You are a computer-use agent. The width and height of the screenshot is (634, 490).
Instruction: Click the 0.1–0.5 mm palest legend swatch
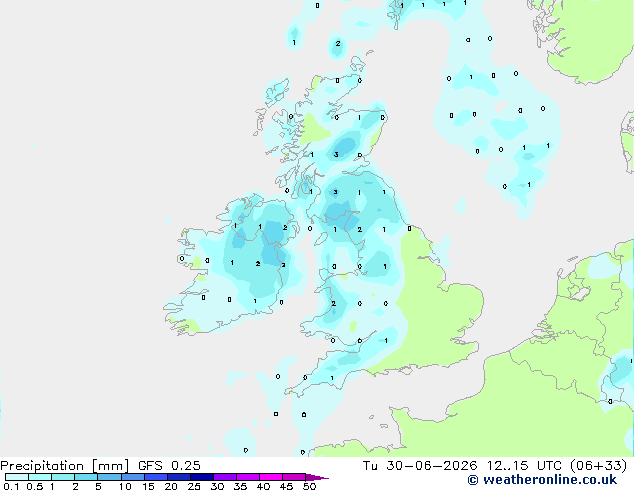(x=17, y=477)
